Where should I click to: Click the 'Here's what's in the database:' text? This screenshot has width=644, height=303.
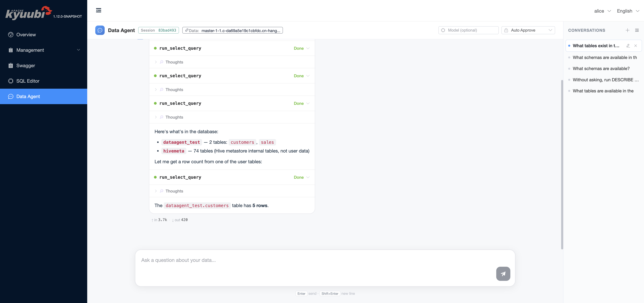point(186,132)
